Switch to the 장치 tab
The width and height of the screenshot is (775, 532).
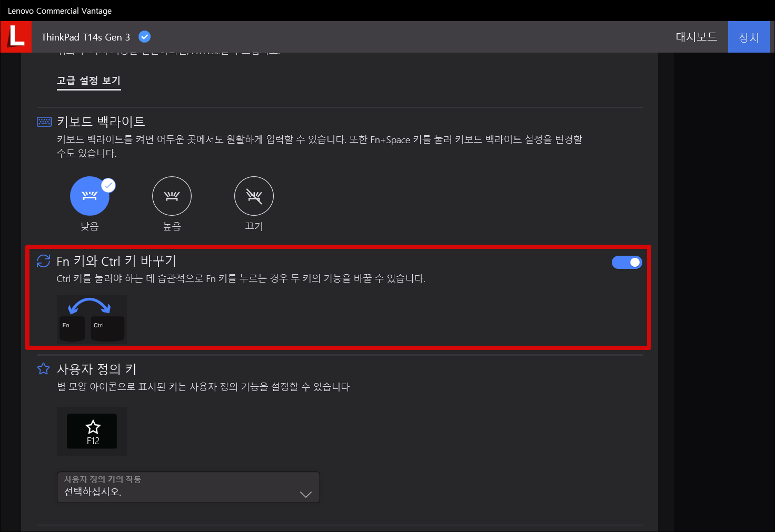click(749, 37)
